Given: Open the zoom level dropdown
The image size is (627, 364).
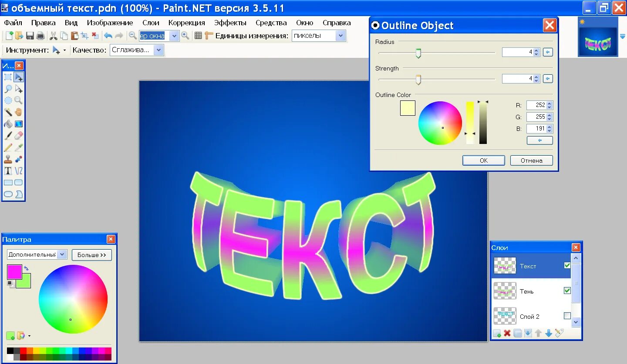Looking at the screenshot, I should (x=175, y=36).
